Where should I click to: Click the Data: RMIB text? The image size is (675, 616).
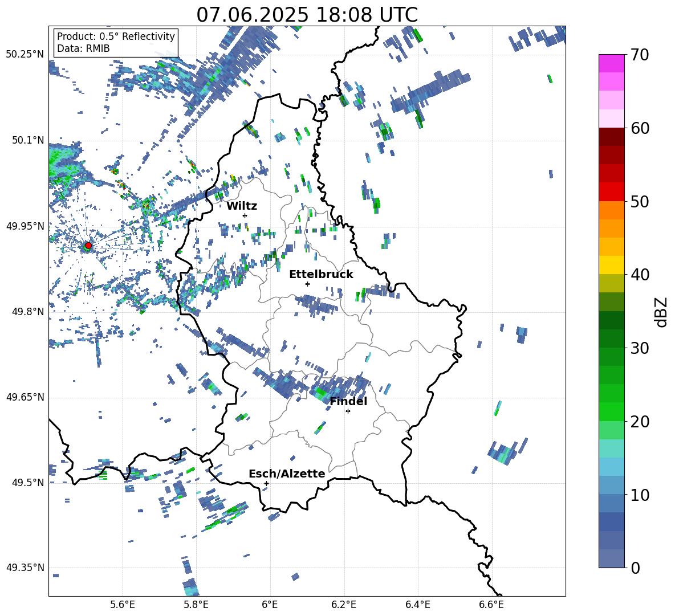pyautogui.click(x=83, y=48)
